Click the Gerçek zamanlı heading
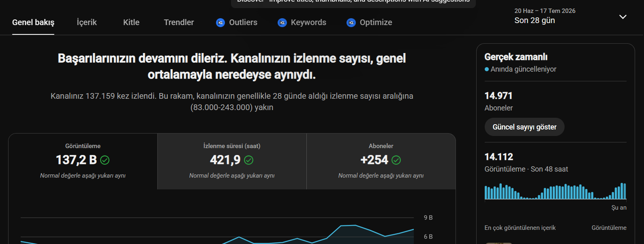 click(x=516, y=57)
